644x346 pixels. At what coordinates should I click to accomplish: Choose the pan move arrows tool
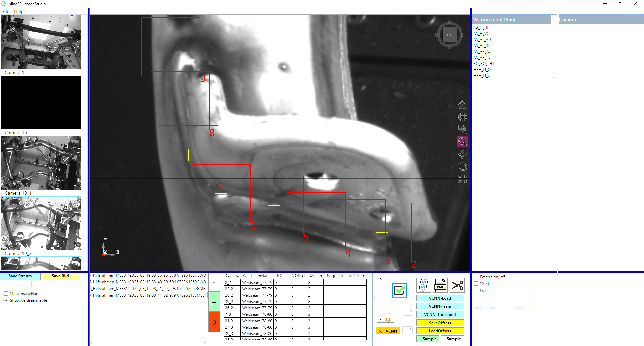pyautogui.click(x=462, y=154)
